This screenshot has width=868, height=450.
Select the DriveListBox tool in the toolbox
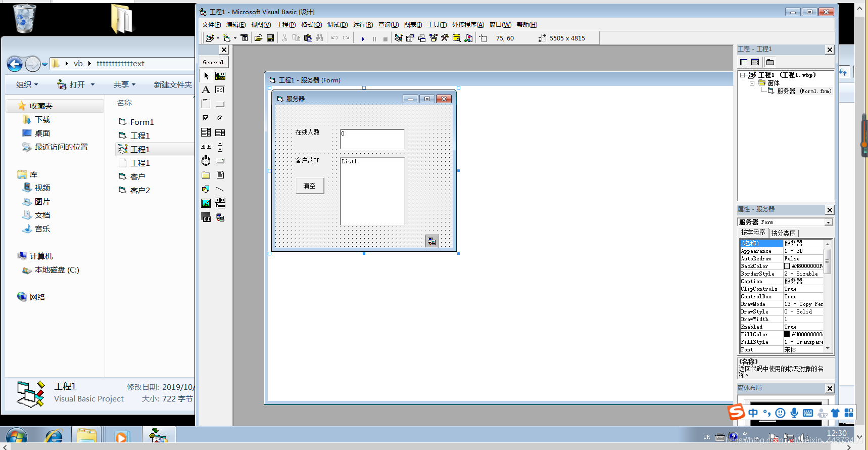click(220, 161)
